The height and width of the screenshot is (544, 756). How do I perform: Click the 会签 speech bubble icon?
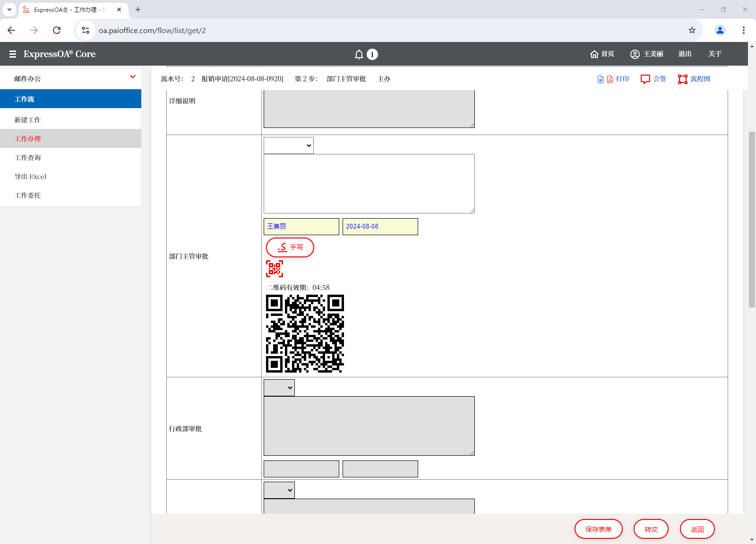tap(645, 79)
